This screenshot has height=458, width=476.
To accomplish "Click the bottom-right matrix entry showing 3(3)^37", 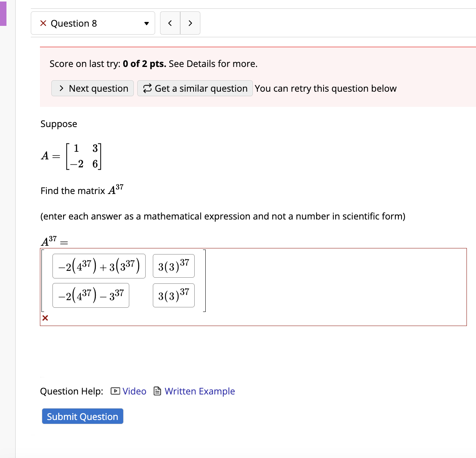I will click(173, 296).
